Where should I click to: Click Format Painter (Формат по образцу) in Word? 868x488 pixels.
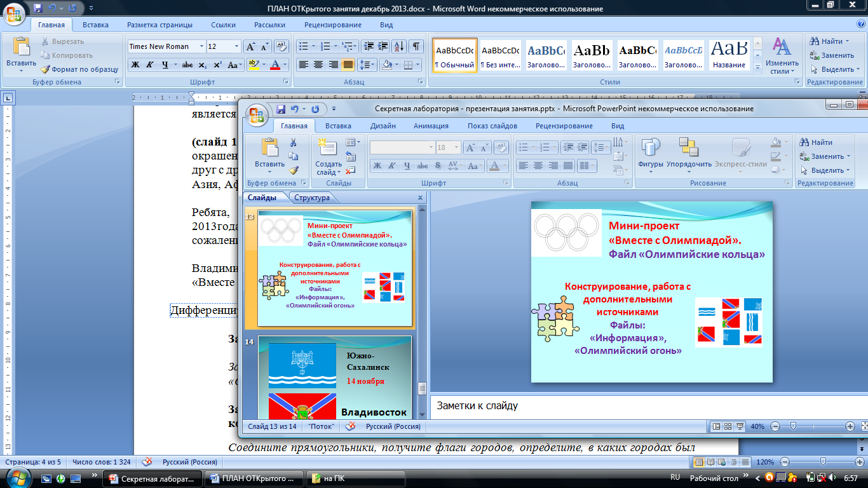tap(79, 69)
